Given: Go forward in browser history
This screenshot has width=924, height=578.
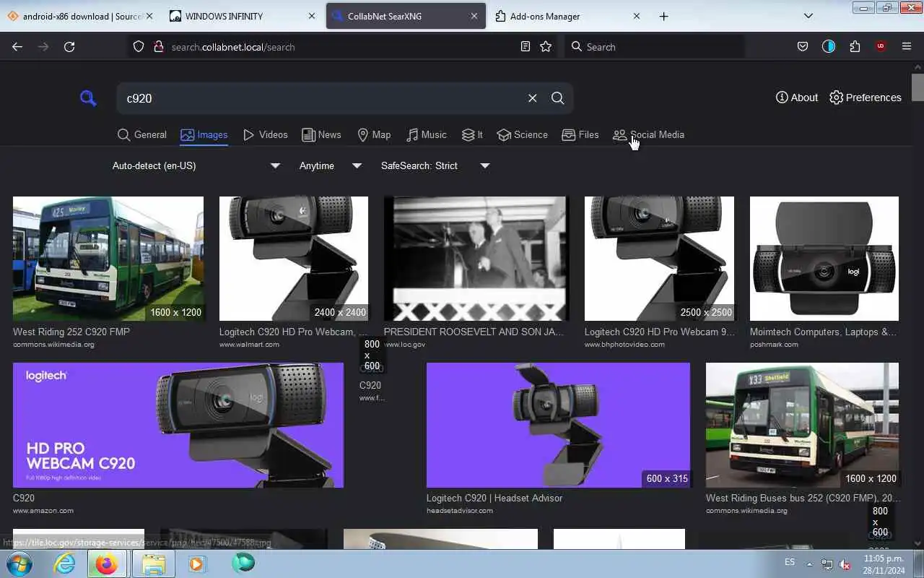Looking at the screenshot, I should (43, 46).
